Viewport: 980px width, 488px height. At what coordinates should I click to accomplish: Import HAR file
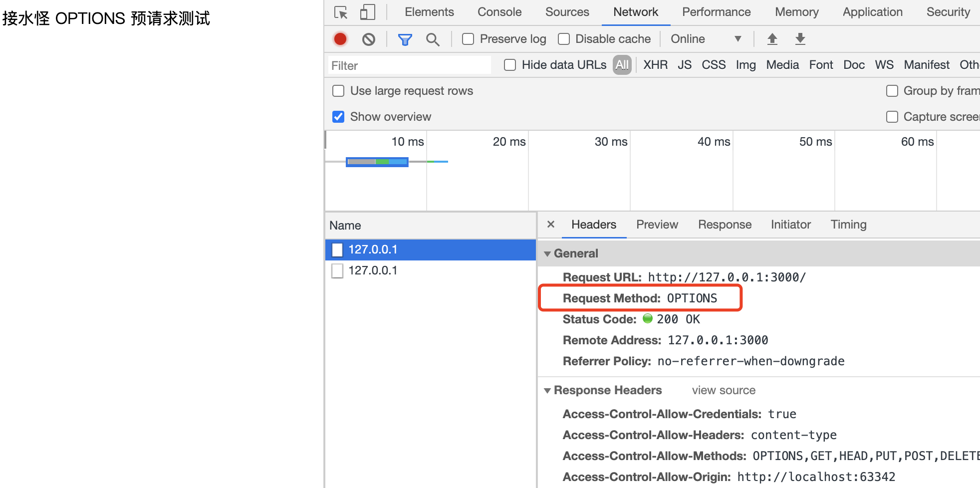(772, 38)
